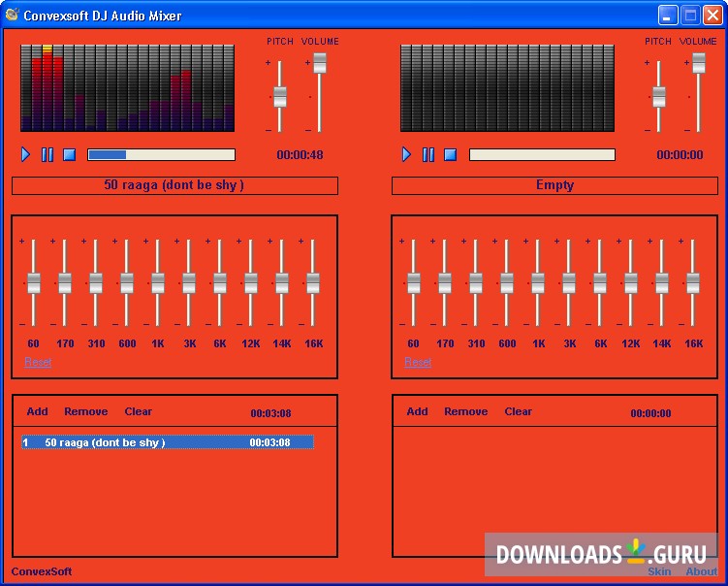Image resolution: width=728 pixels, height=586 pixels.
Task: Click the left equalizer 3K slider
Action: (x=189, y=283)
